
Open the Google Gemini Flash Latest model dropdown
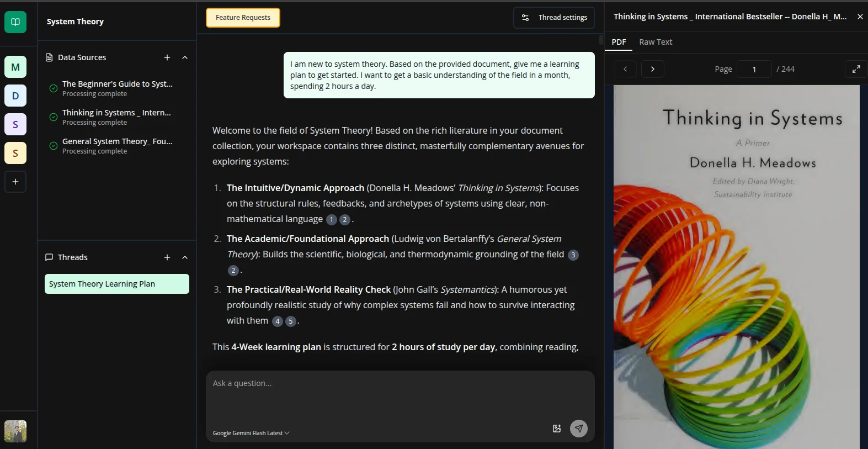(x=251, y=433)
